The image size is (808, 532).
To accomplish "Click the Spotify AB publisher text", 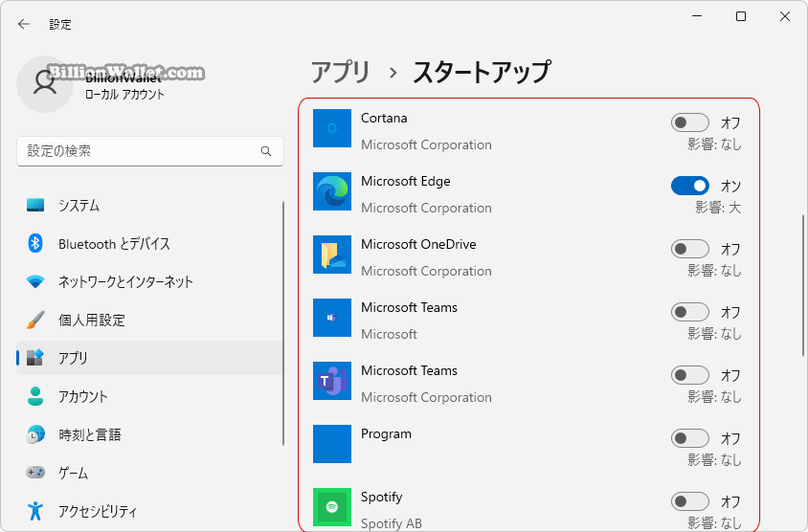I will (x=392, y=523).
